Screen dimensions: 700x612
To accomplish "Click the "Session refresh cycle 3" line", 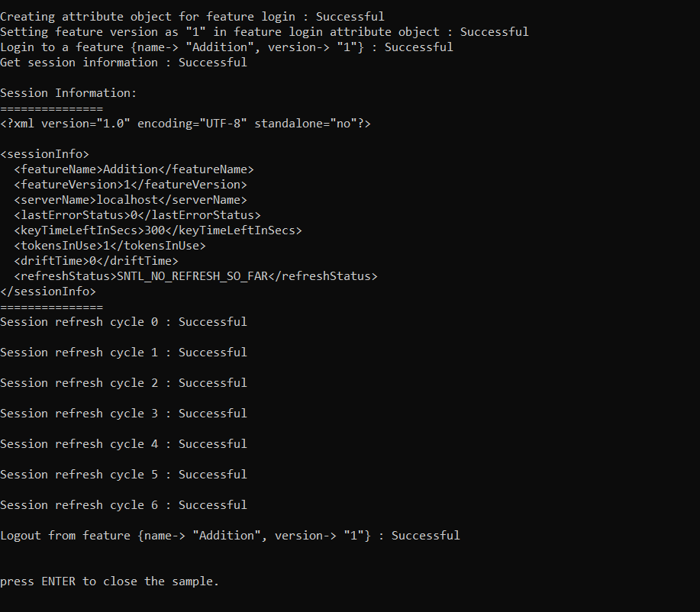I will click(123, 413).
